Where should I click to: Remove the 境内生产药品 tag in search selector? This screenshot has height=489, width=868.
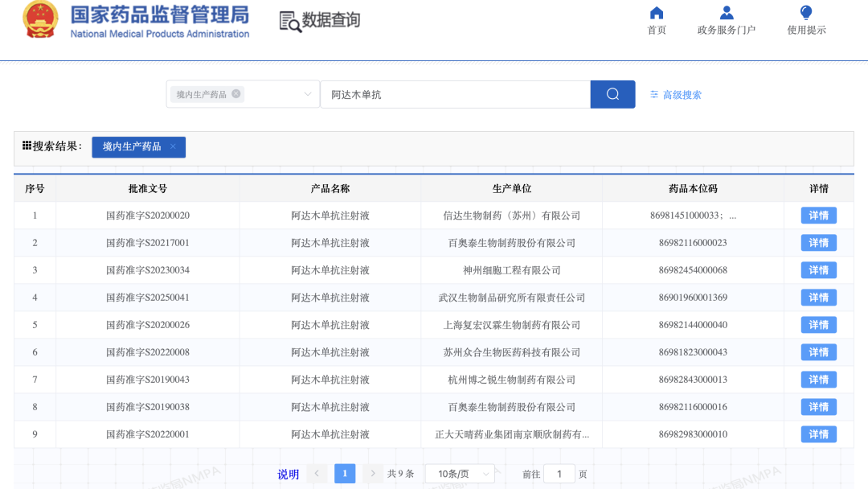[x=236, y=94]
